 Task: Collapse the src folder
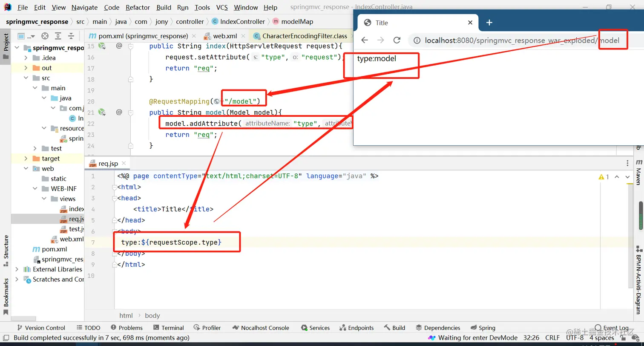[x=26, y=78]
